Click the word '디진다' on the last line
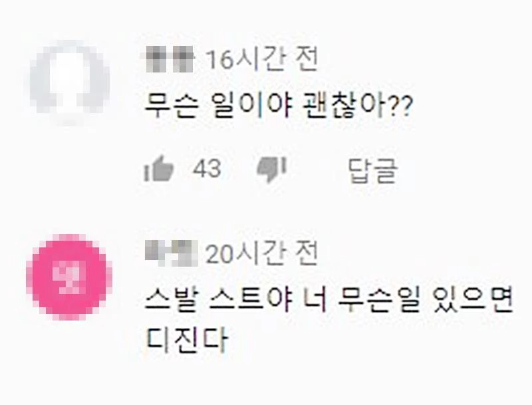Image resolution: width=532 pixels, height=405 pixels. tap(186, 339)
